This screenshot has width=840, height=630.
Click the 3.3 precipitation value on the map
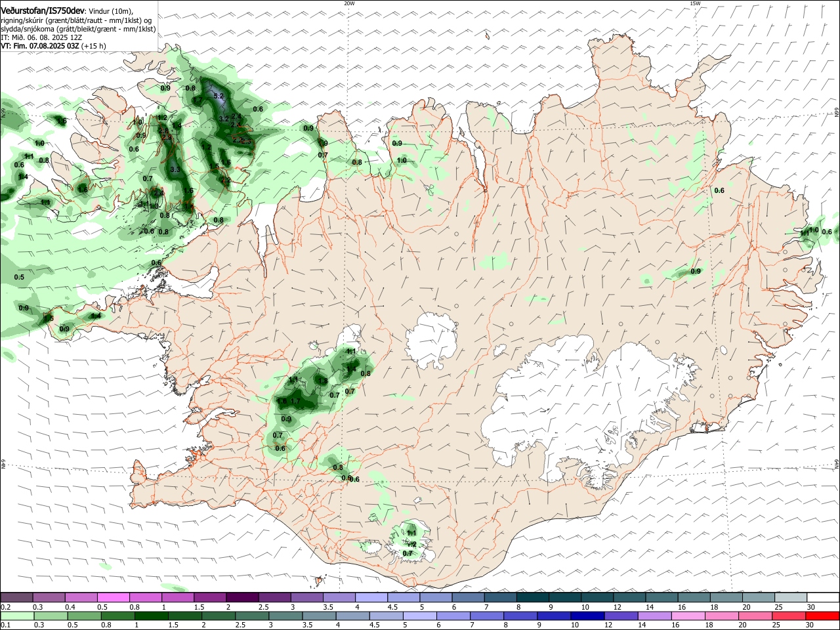tap(175, 169)
